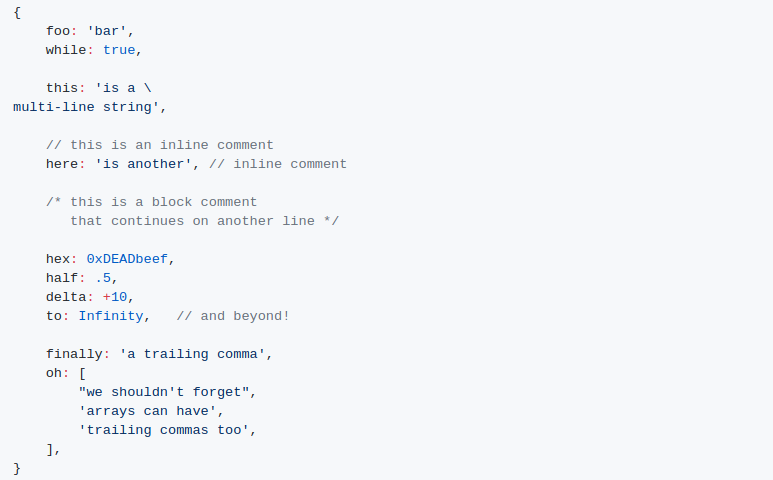Viewport: 773px width, 480px height.
Task: Click the trailing '// inline comment' text
Action: 278,164
